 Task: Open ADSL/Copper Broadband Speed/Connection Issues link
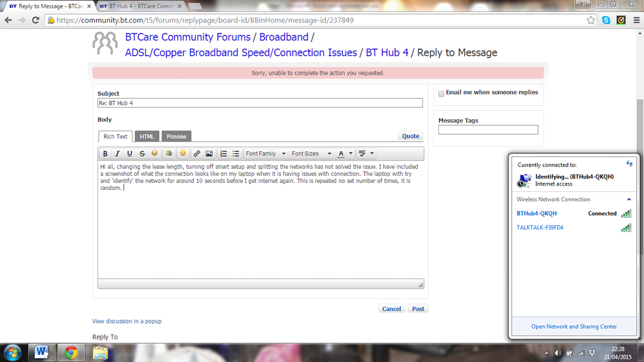click(241, 53)
